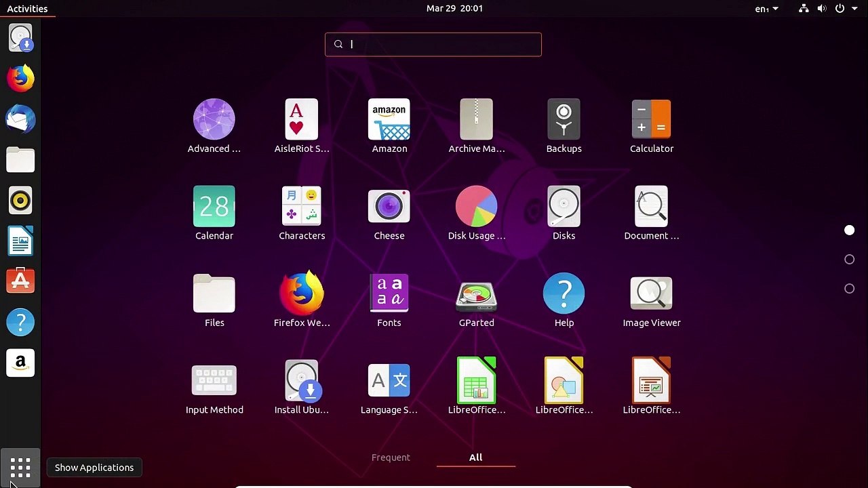Switch to the Frequent tab

tap(391, 457)
